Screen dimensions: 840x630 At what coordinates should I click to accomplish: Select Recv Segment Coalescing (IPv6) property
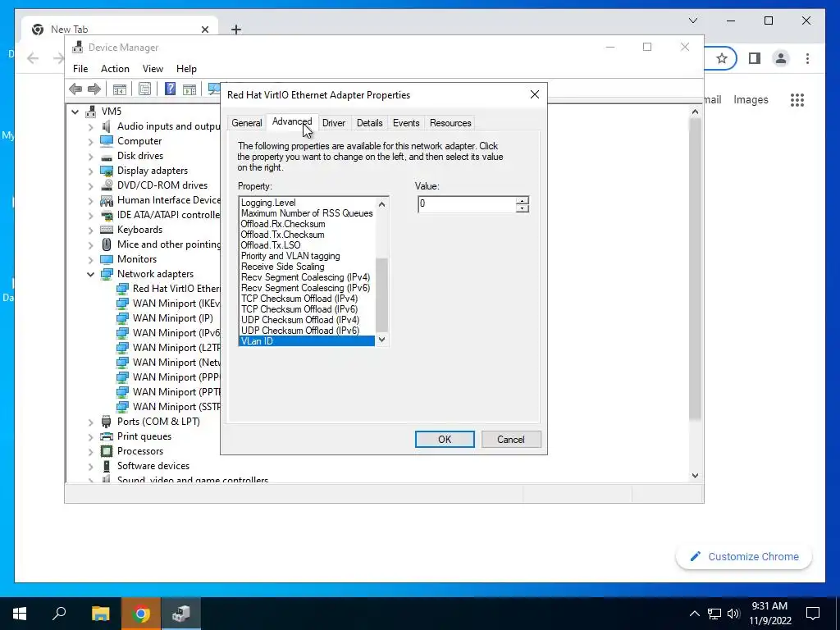[x=307, y=288]
